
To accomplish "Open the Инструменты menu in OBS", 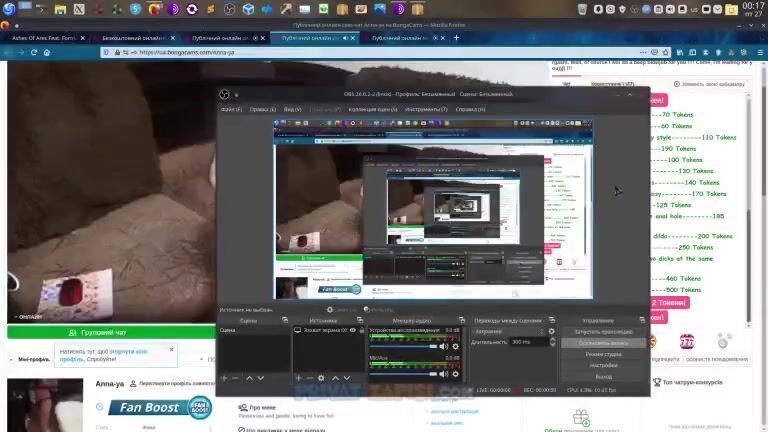I will [x=425, y=109].
